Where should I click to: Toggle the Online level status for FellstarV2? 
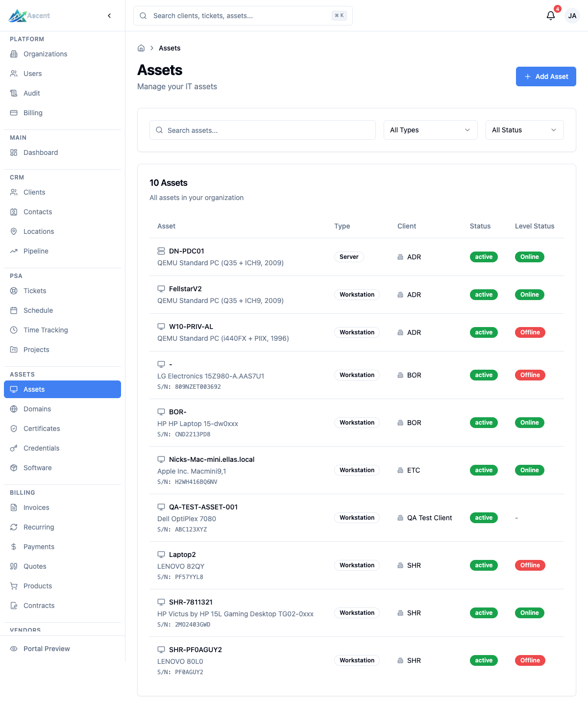pos(529,295)
